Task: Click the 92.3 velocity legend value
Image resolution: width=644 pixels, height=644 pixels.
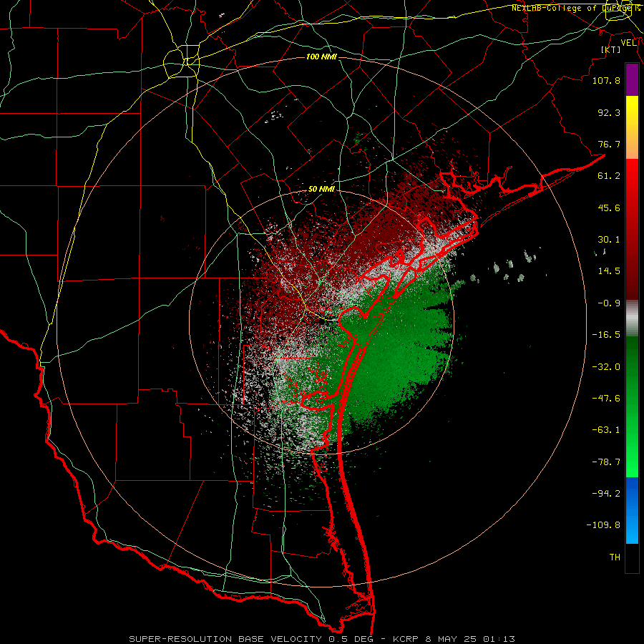Action: 609,112
